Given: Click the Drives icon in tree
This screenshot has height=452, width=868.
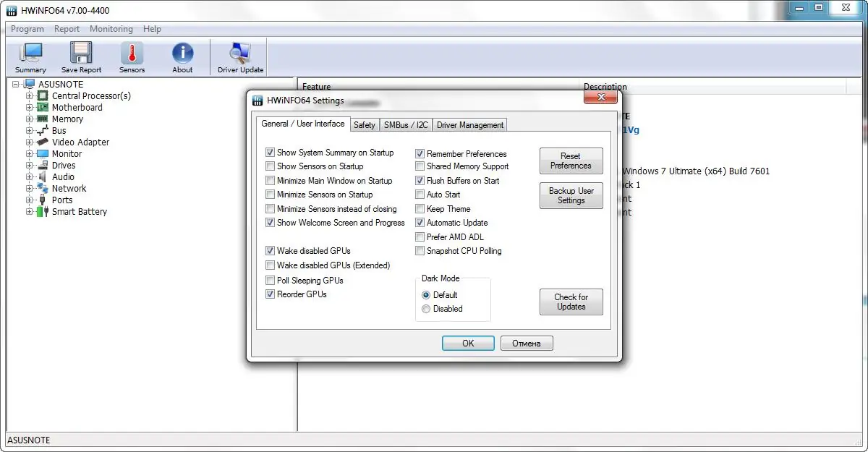Looking at the screenshot, I should (43, 165).
